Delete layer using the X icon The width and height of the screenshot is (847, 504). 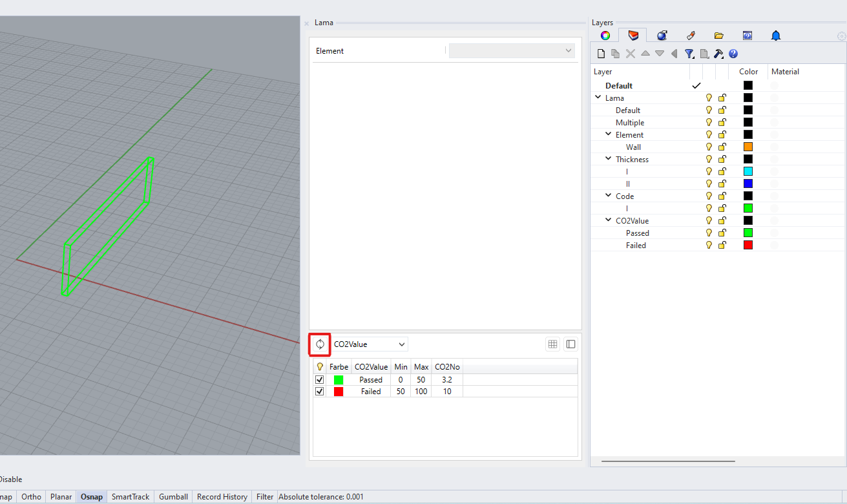(631, 54)
